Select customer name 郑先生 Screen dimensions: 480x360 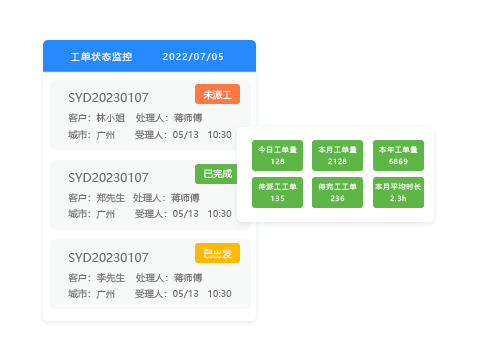click(111, 198)
